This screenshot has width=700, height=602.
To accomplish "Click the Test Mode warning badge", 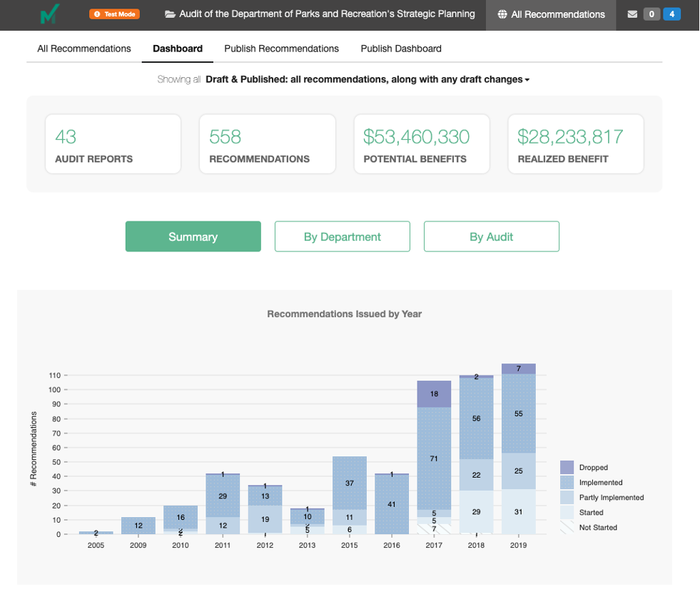I will point(115,14).
